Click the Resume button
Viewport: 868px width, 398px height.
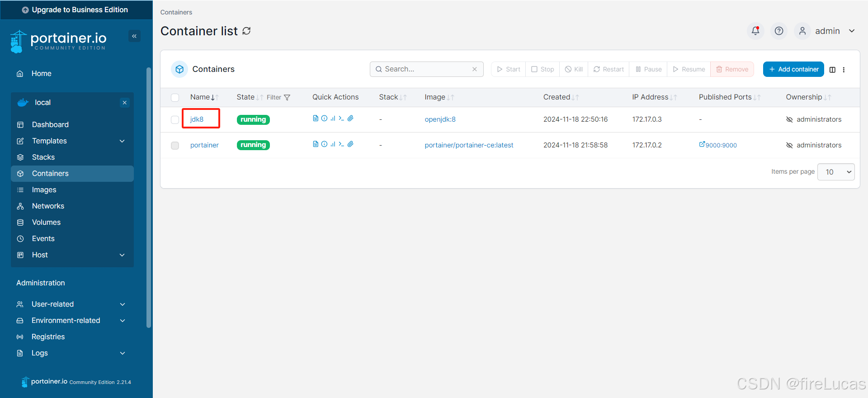(x=689, y=69)
